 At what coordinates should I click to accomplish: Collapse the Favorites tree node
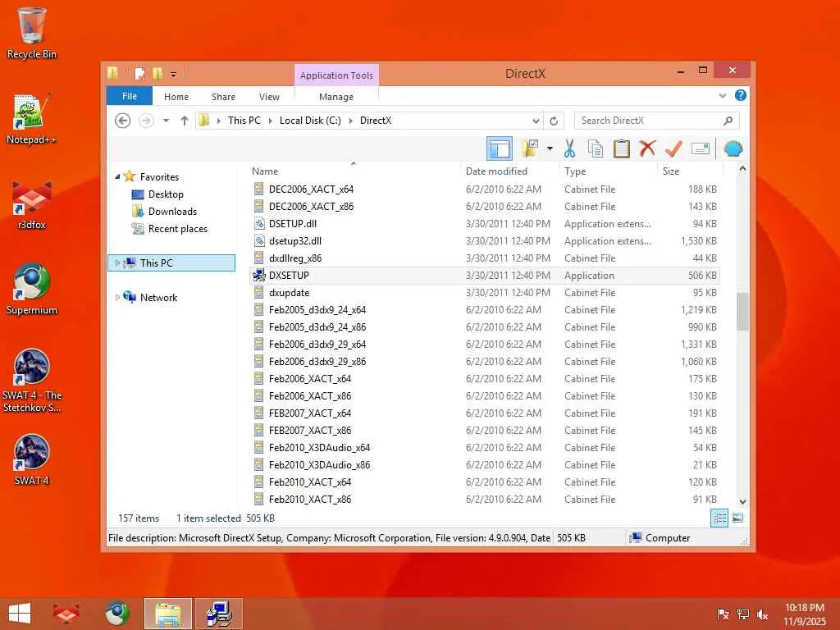tap(117, 176)
